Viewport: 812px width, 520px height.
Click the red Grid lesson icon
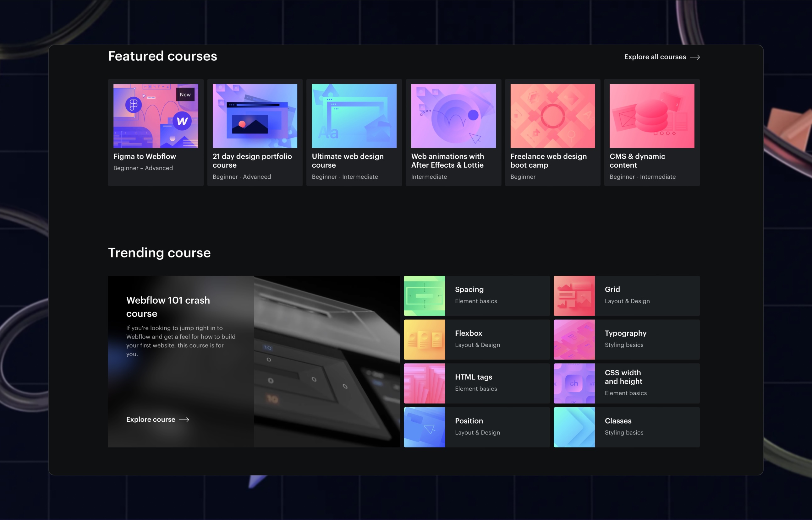click(x=574, y=295)
